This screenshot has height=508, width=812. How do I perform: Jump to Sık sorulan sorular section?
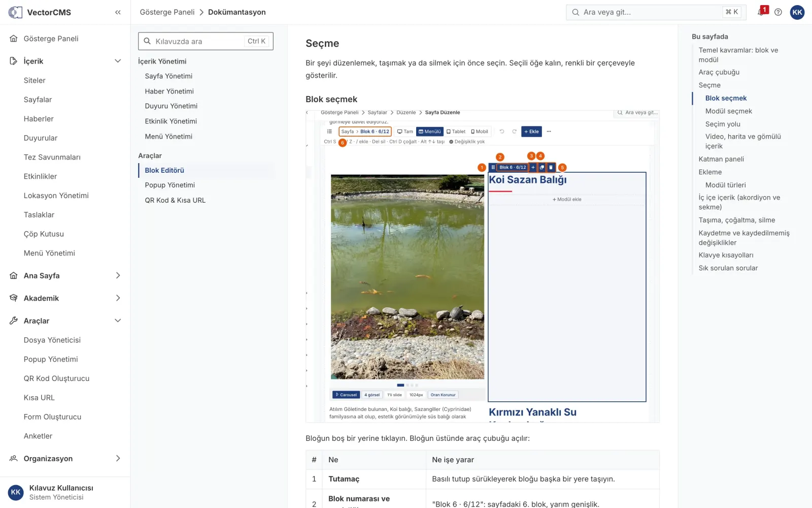(728, 268)
